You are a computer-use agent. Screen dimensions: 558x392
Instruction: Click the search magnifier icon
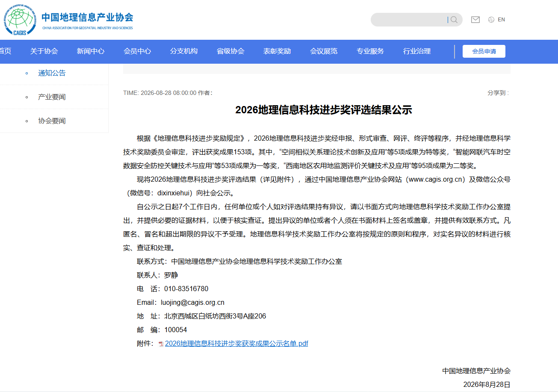click(x=454, y=20)
